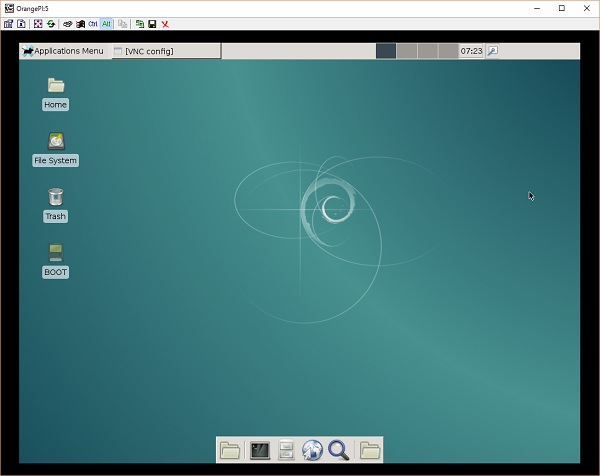Click the red X disconnect toolbar icon
The height and width of the screenshot is (476, 600).
pyautogui.click(x=165, y=23)
